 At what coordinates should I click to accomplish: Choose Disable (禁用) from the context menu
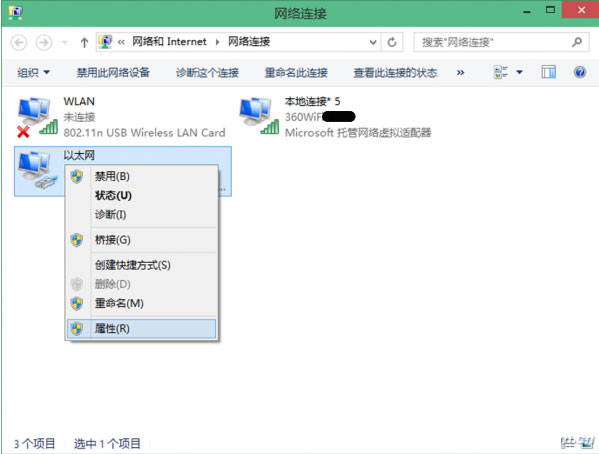[x=141, y=176]
